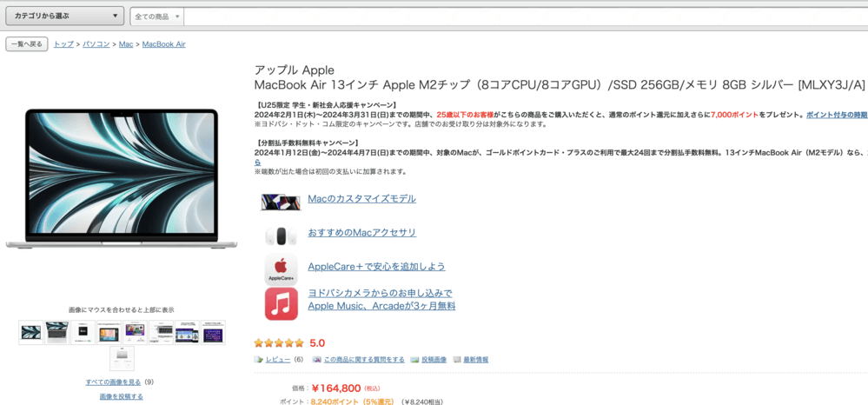Click the news icon beside 最新情報

pos(457,360)
